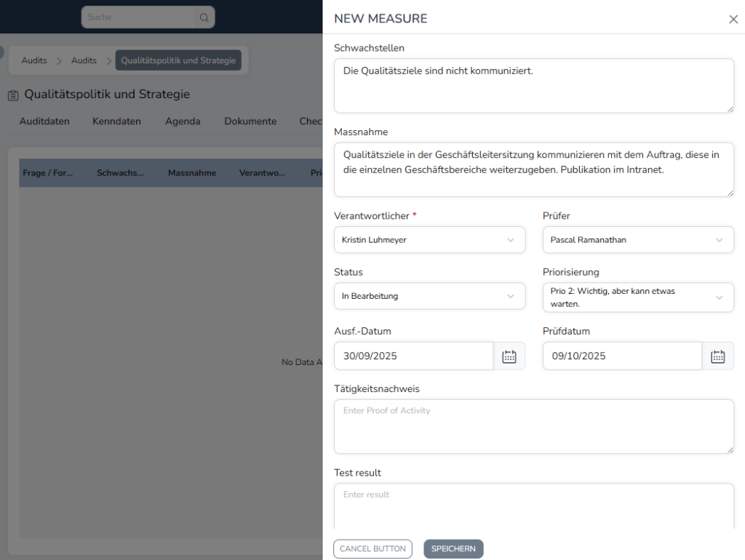Open the Kenndaten tab
The image size is (745, 560).
[x=116, y=121]
